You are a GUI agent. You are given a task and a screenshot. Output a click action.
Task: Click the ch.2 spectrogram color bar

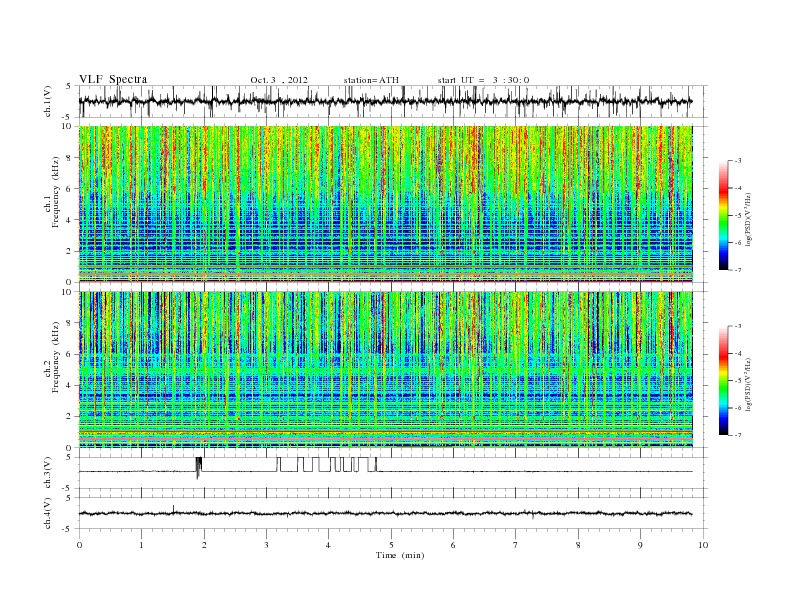point(723,381)
